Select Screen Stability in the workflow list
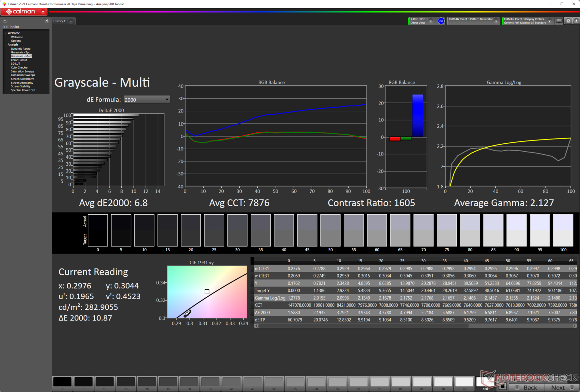The height and width of the screenshot is (392, 580). [x=21, y=86]
